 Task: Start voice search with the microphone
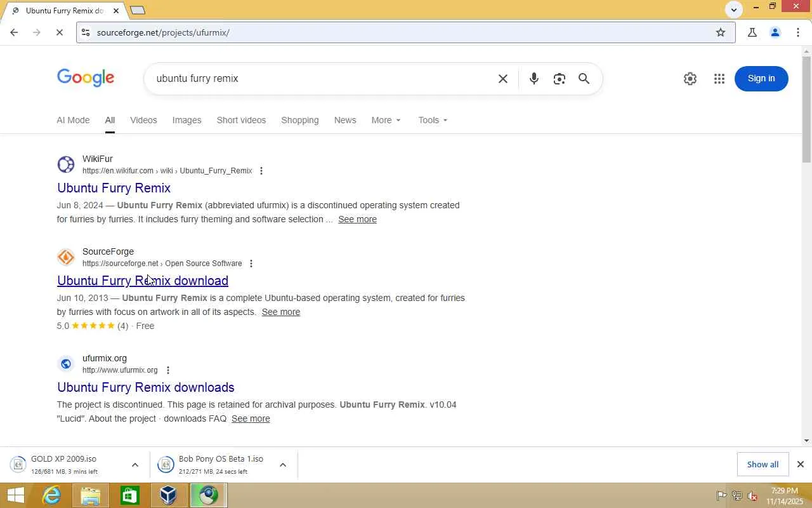pos(534,79)
